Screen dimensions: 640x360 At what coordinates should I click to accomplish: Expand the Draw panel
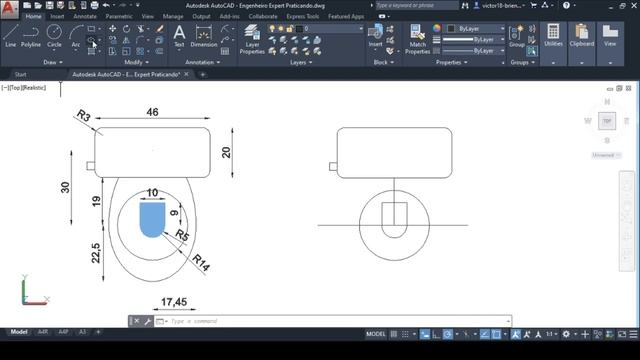53,62
